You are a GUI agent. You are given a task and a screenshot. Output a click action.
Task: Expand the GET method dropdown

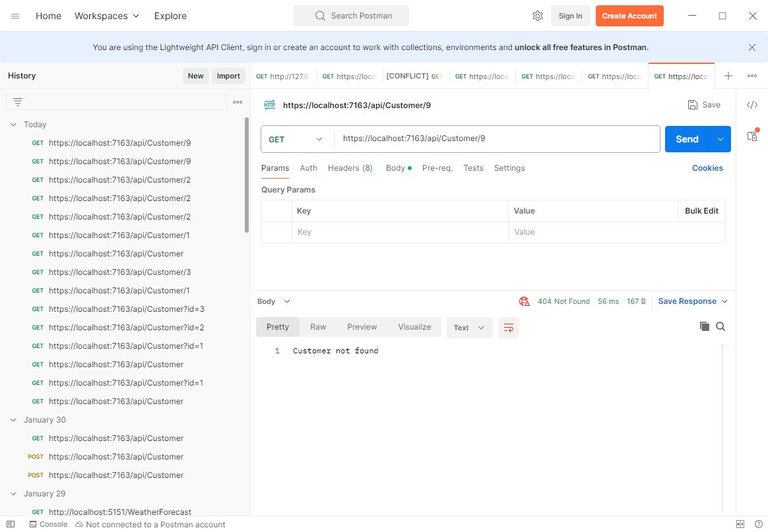pyautogui.click(x=296, y=139)
